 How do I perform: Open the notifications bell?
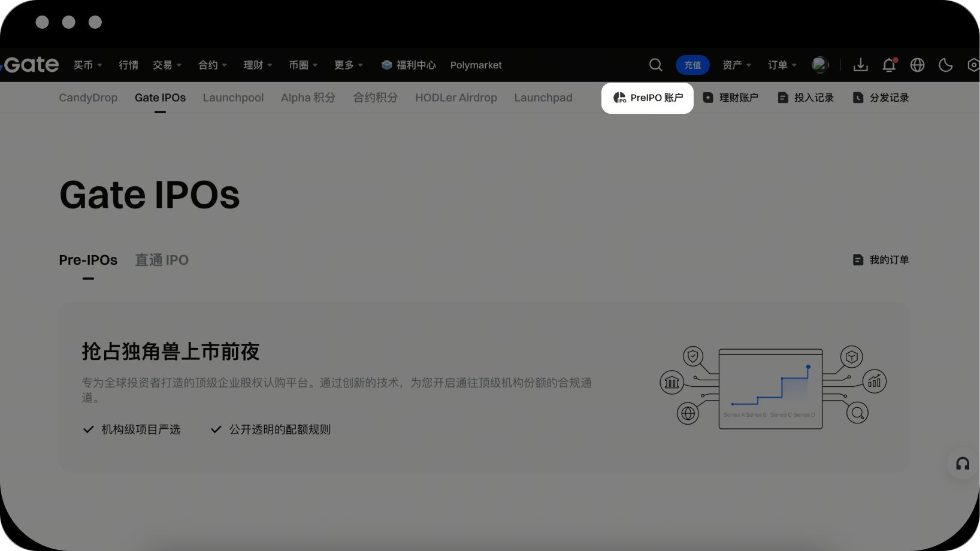pyautogui.click(x=890, y=65)
